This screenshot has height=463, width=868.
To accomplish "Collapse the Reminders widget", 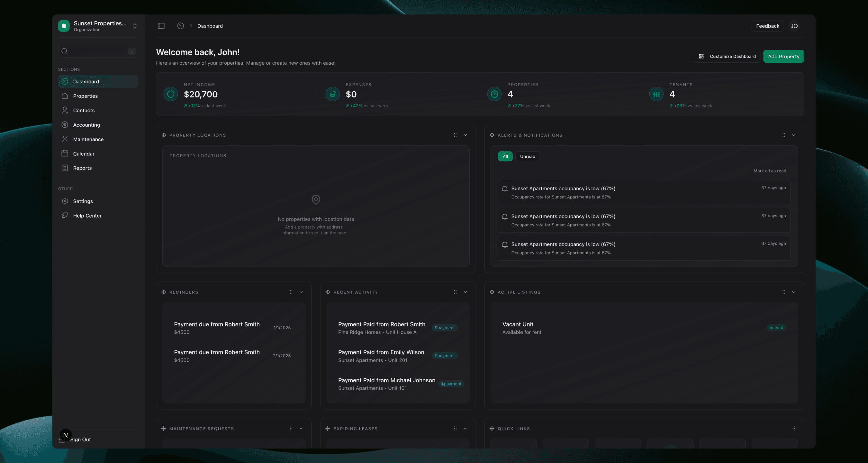I will [x=301, y=292].
